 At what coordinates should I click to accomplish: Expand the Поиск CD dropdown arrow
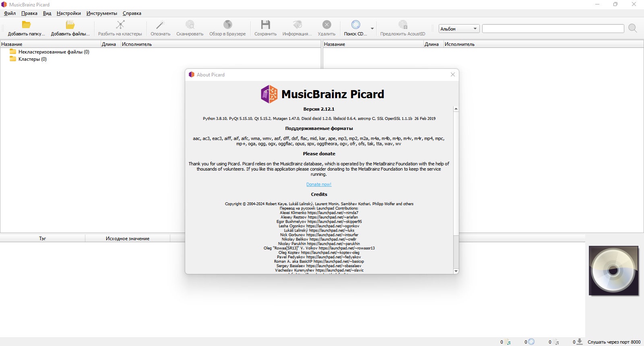pos(372,29)
